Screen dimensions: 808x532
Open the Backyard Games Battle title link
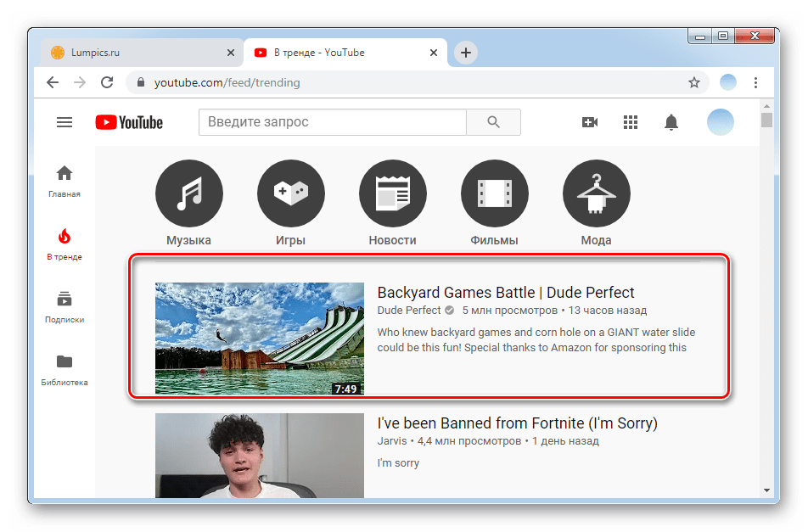tap(506, 293)
